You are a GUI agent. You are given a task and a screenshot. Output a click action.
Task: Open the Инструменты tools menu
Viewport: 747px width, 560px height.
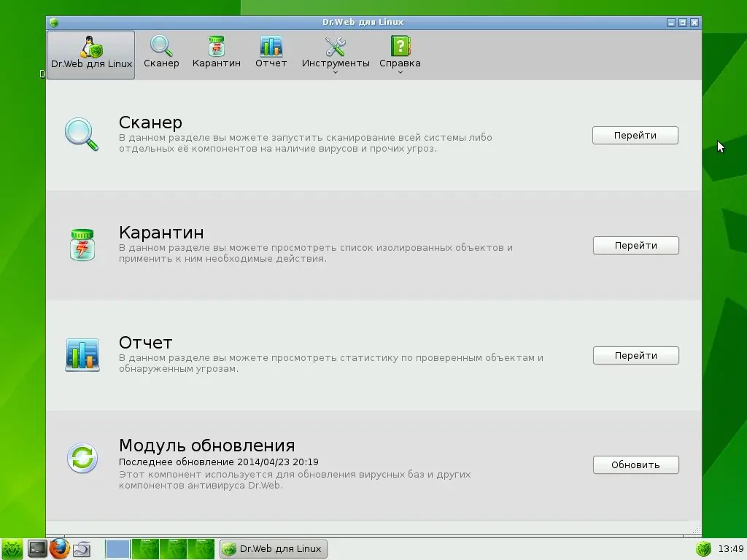pyautogui.click(x=336, y=55)
